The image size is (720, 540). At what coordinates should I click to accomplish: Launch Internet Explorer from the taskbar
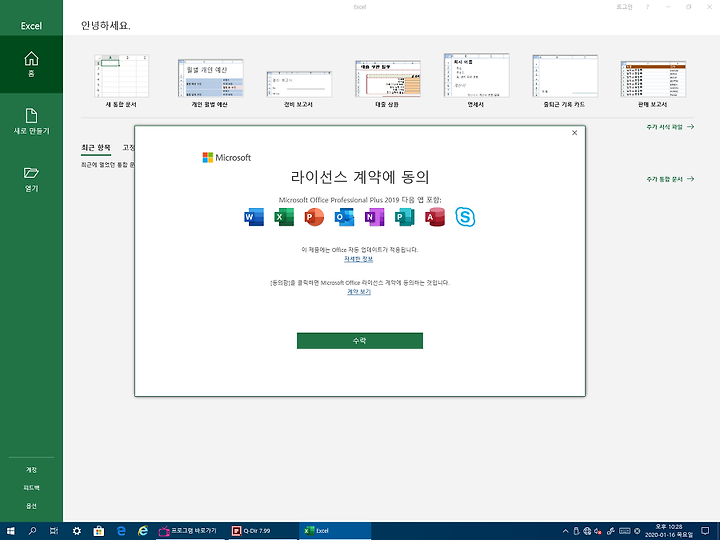click(x=143, y=531)
